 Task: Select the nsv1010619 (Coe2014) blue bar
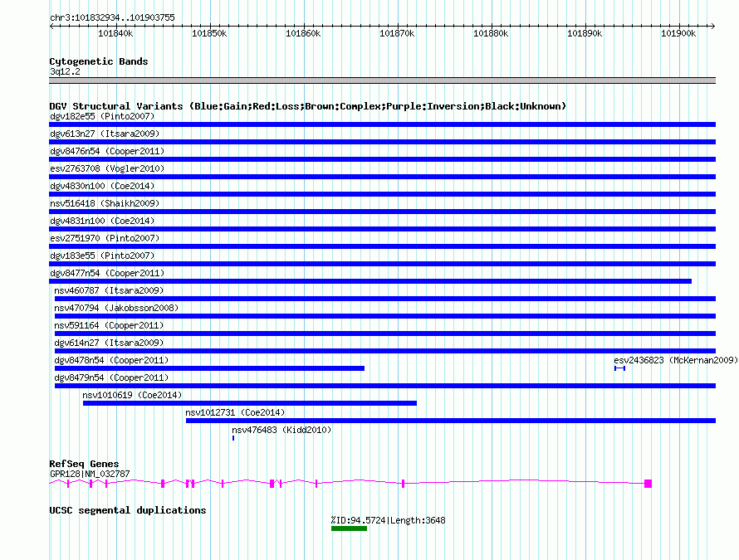[249, 403]
